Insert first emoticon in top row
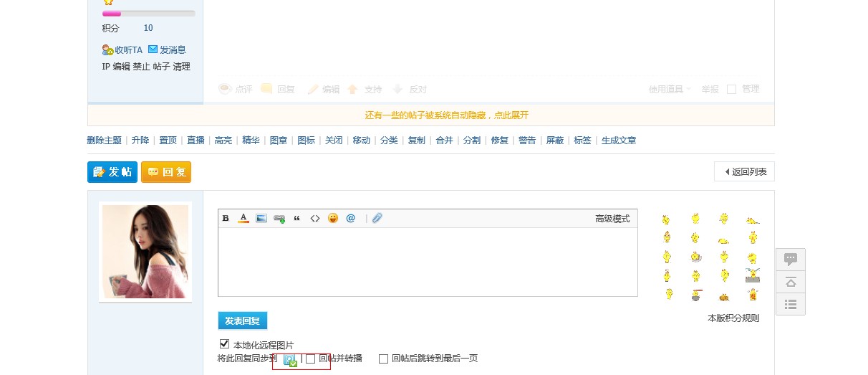This screenshot has width=868, height=375. point(666,219)
